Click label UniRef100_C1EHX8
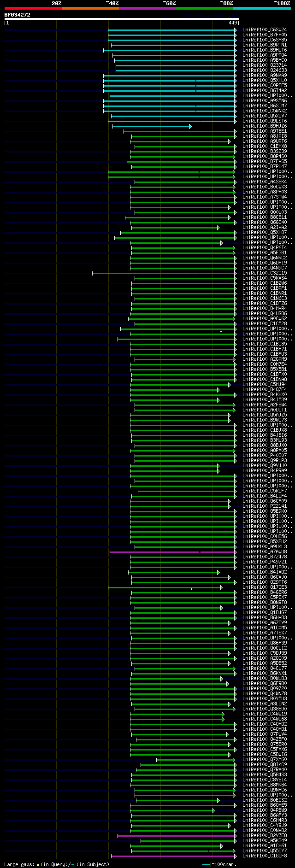 pos(265,147)
